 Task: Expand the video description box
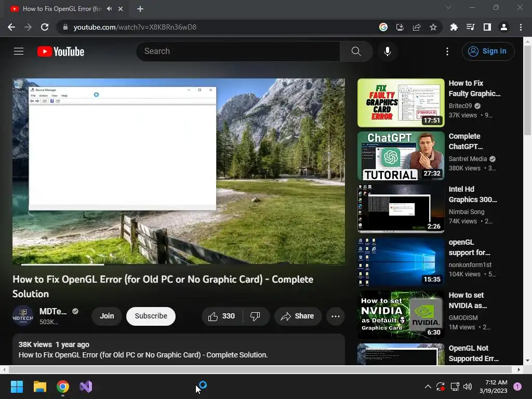pyautogui.click(x=179, y=350)
